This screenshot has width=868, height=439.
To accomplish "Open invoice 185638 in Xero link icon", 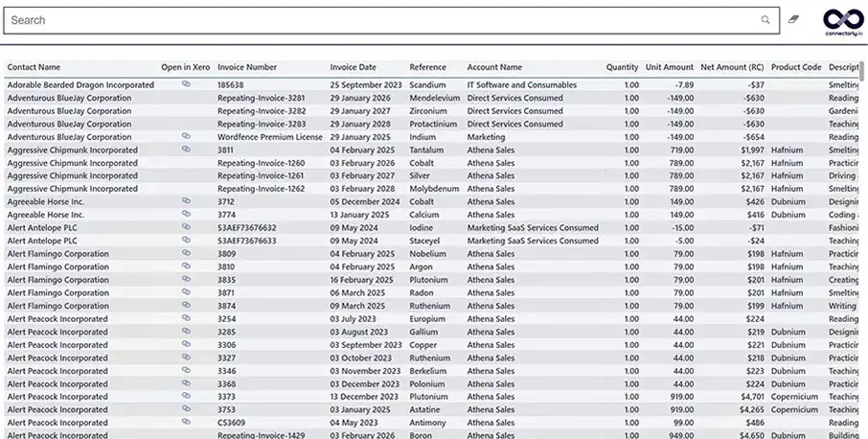I will tap(186, 84).
